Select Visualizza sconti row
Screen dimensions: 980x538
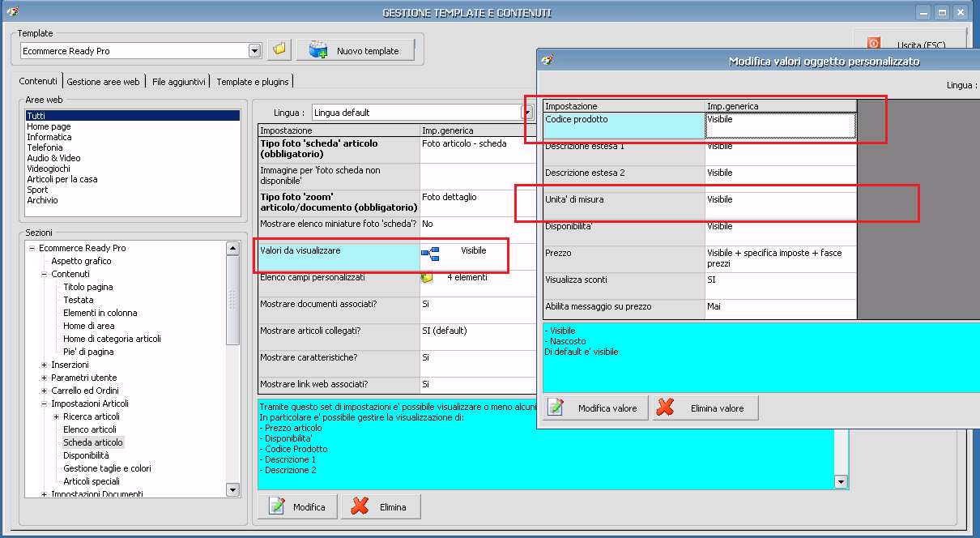(700, 286)
